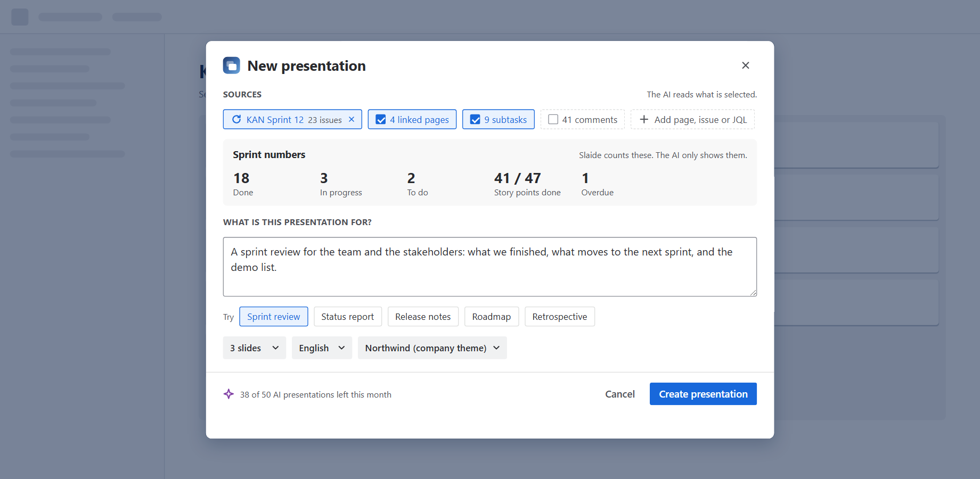This screenshot has width=980, height=479.
Task: Click the KAN Sprint 12 label
Action: (x=275, y=120)
